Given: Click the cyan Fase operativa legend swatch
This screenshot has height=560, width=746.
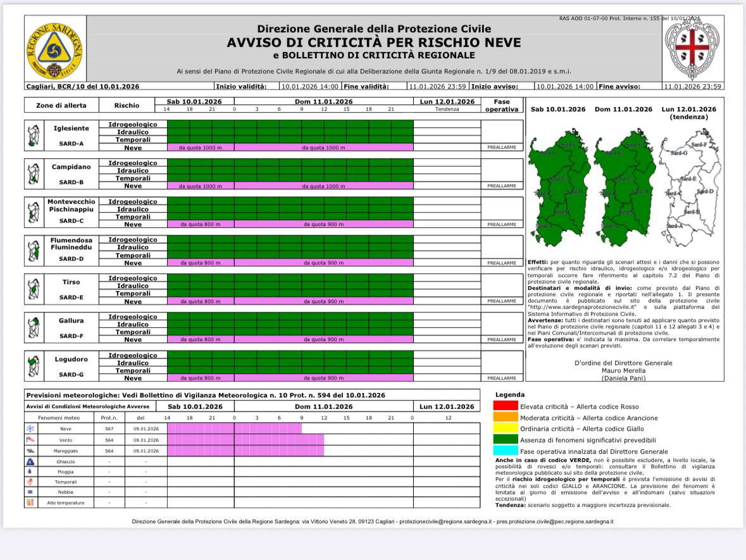Looking at the screenshot, I should (x=506, y=451).
